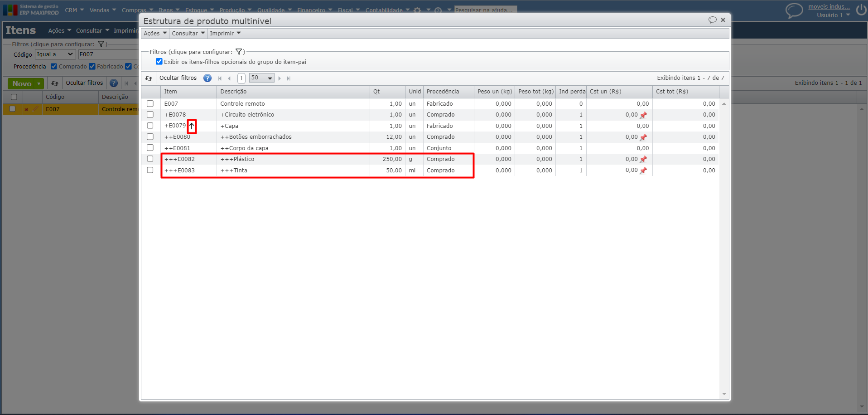Open the Ações dropdown in the Itens window
The width and height of the screenshot is (868, 415).
coord(60,30)
